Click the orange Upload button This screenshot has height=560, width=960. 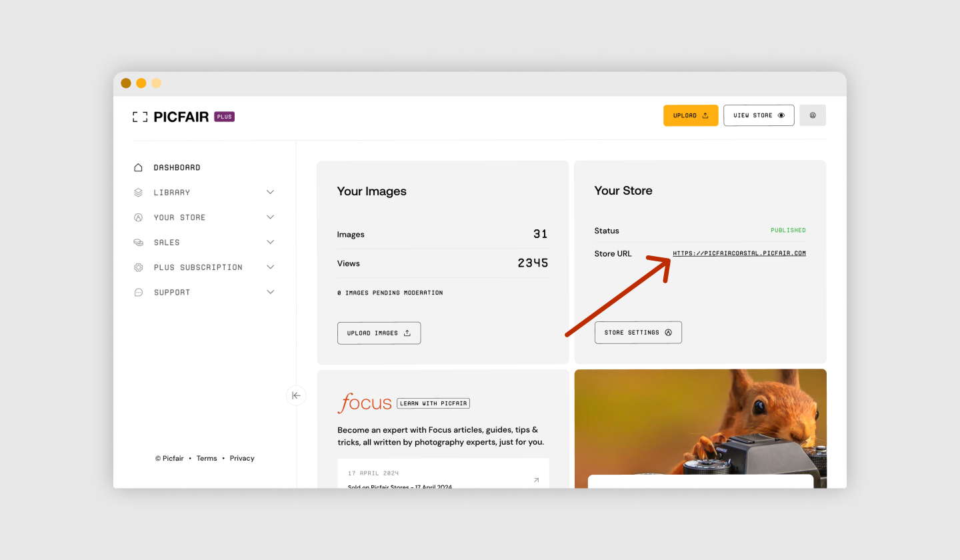point(691,115)
